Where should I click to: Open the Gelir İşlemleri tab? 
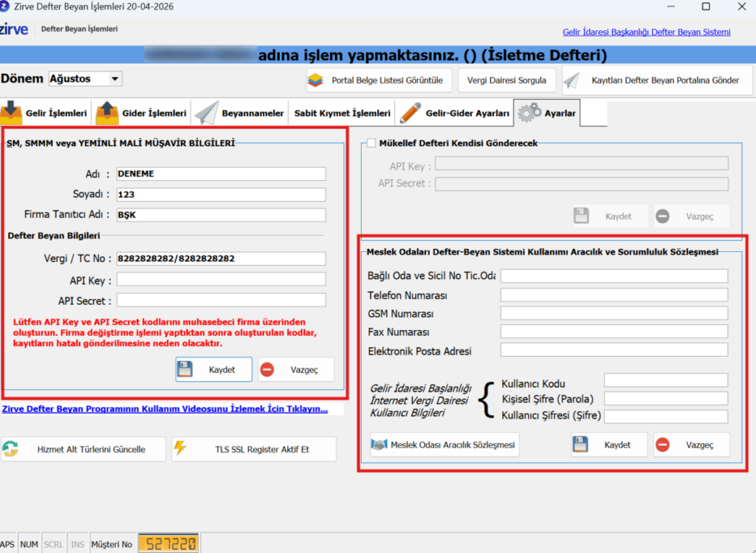[44, 113]
